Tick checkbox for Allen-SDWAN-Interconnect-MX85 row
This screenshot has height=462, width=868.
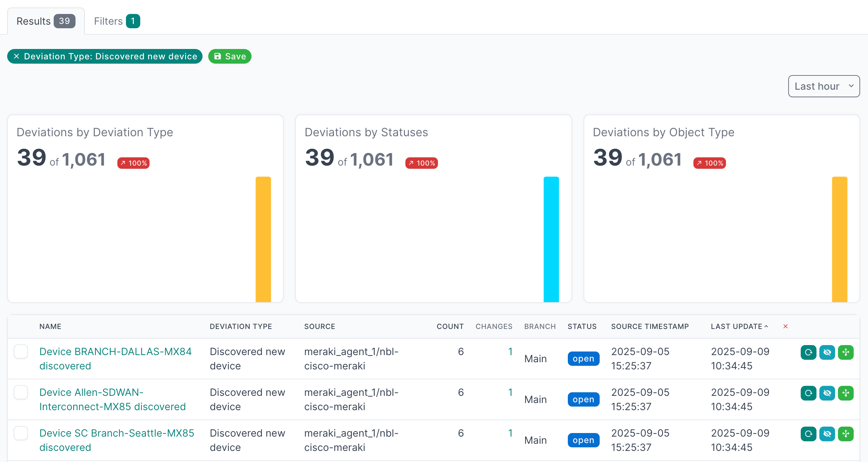(21, 392)
